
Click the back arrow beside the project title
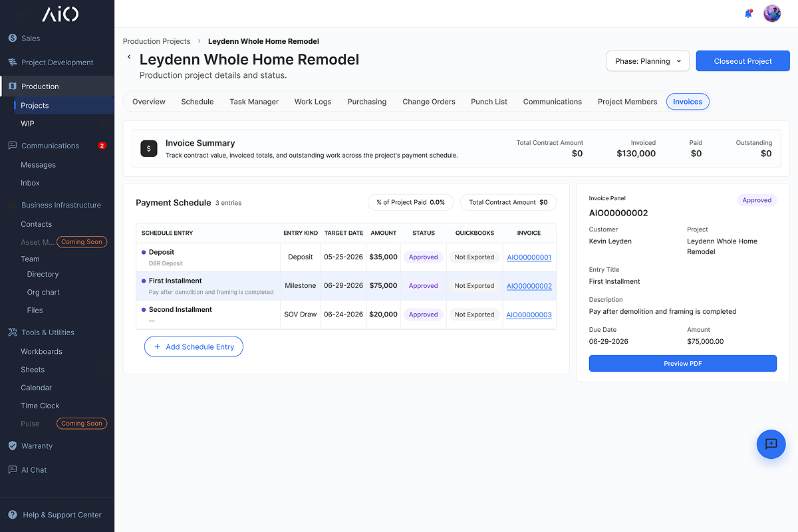tap(129, 57)
